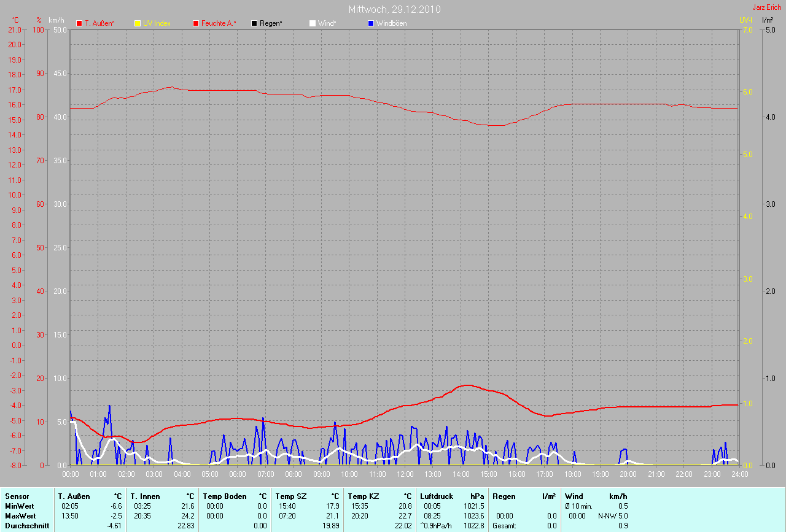Viewport: 786px width, 532px height.
Task: Click the 06:00 time axis label
Action: pos(238,474)
